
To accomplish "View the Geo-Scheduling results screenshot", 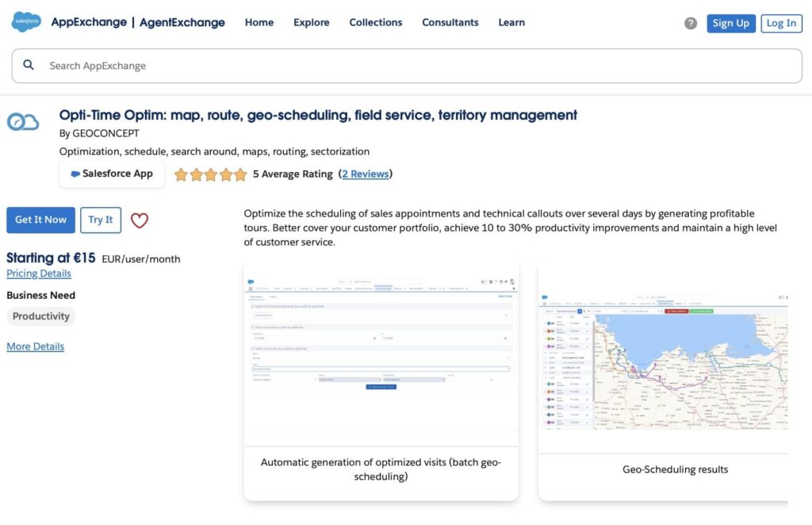I will [675, 362].
